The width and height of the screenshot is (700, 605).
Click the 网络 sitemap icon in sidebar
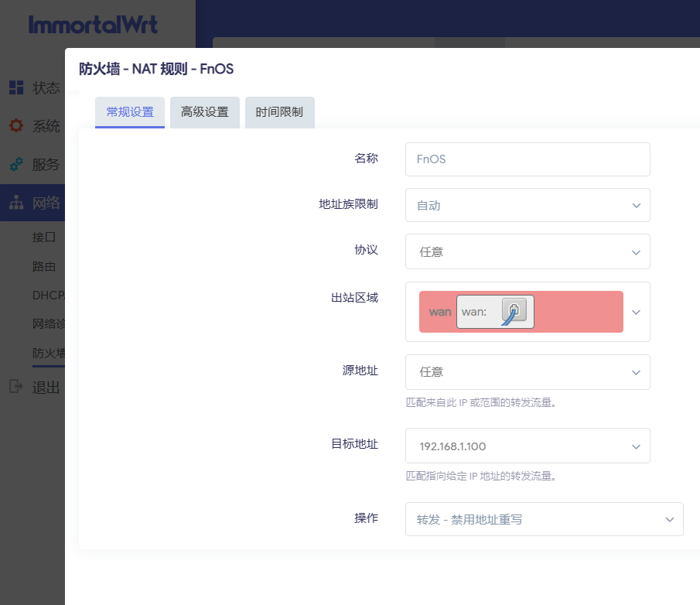tap(16, 203)
